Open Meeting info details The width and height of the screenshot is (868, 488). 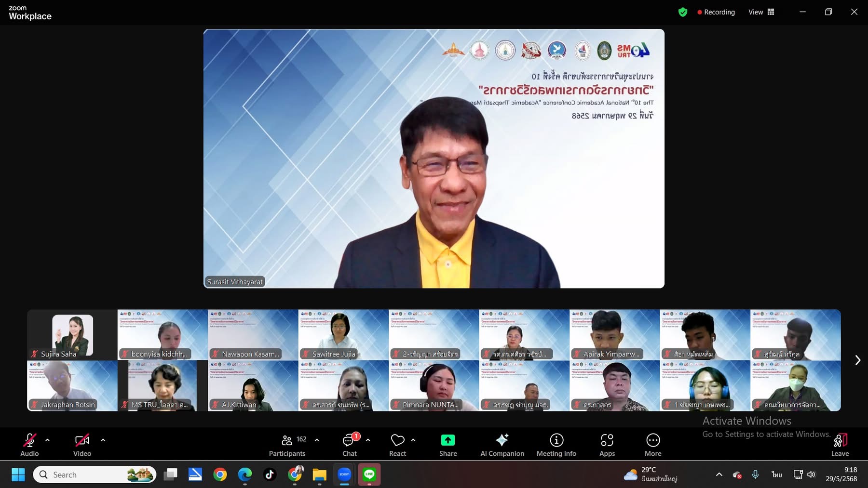pyautogui.click(x=556, y=445)
